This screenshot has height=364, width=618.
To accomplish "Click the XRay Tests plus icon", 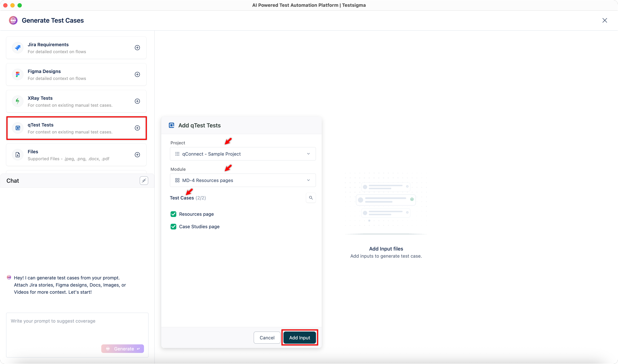I will 137,101.
